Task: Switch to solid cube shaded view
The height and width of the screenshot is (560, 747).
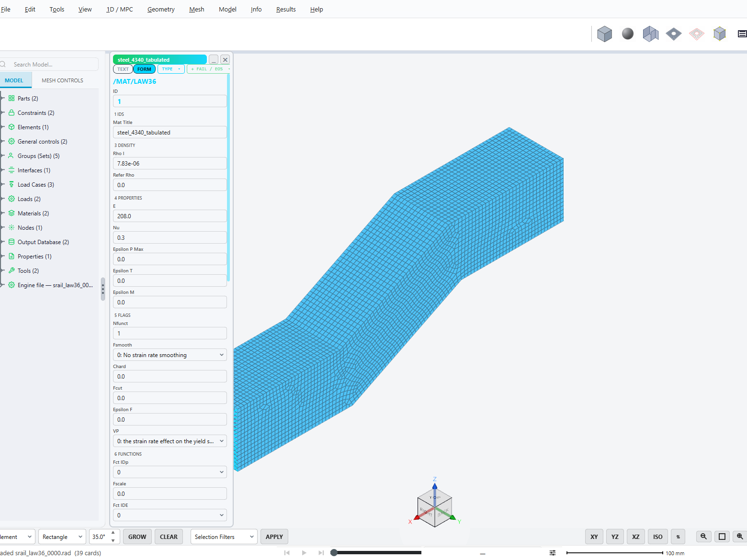Action: coord(605,34)
